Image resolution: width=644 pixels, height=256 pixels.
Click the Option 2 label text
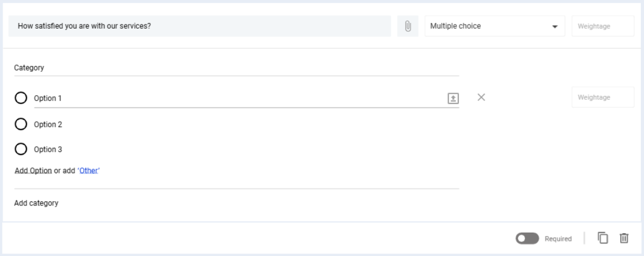(48, 124)
